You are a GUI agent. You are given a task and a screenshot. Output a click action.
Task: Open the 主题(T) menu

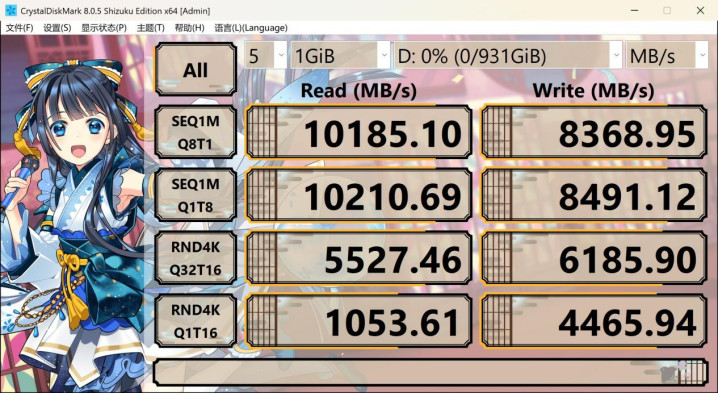pyautogui.click(x=151, y=28)
